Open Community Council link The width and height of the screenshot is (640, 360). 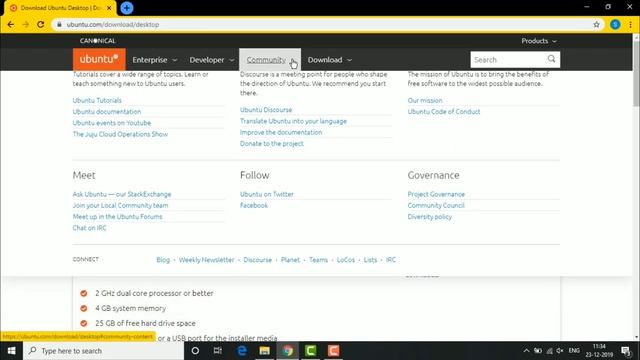coord(436,205)
